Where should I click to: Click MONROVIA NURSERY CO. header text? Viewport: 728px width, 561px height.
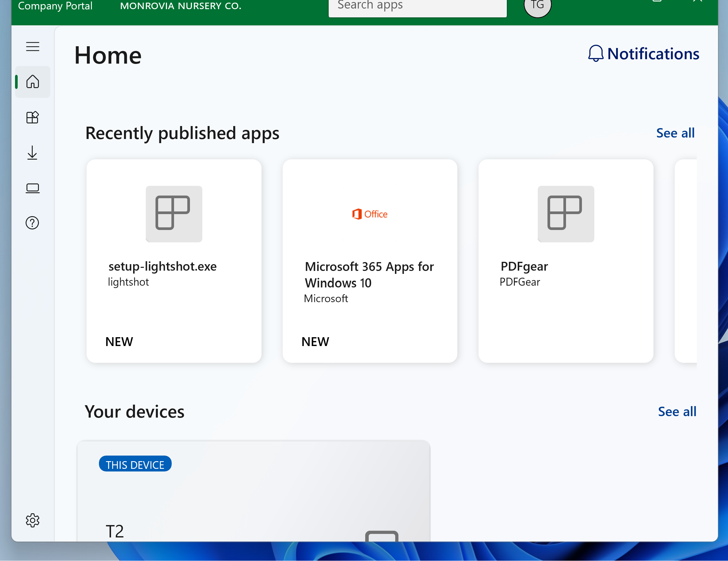180,6
